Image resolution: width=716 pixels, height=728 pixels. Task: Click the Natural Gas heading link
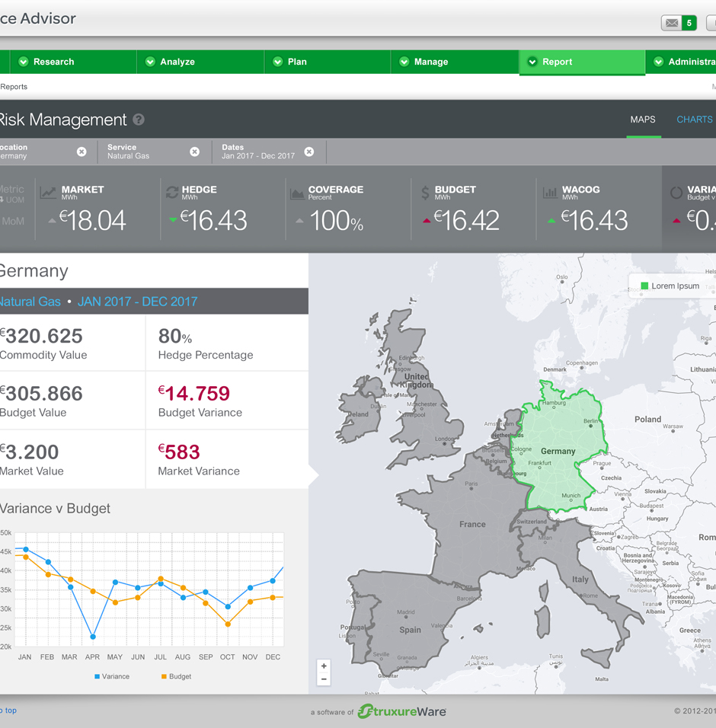(x=30, y=302)
